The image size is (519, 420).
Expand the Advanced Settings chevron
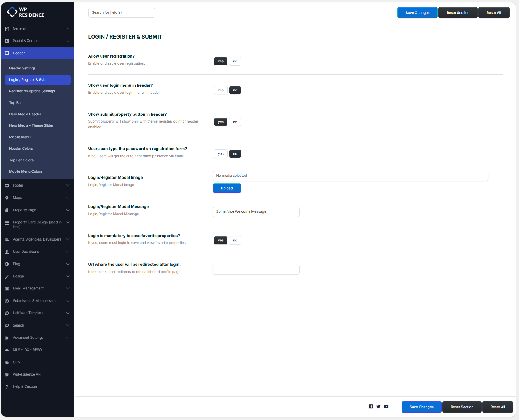pos(68,338)
